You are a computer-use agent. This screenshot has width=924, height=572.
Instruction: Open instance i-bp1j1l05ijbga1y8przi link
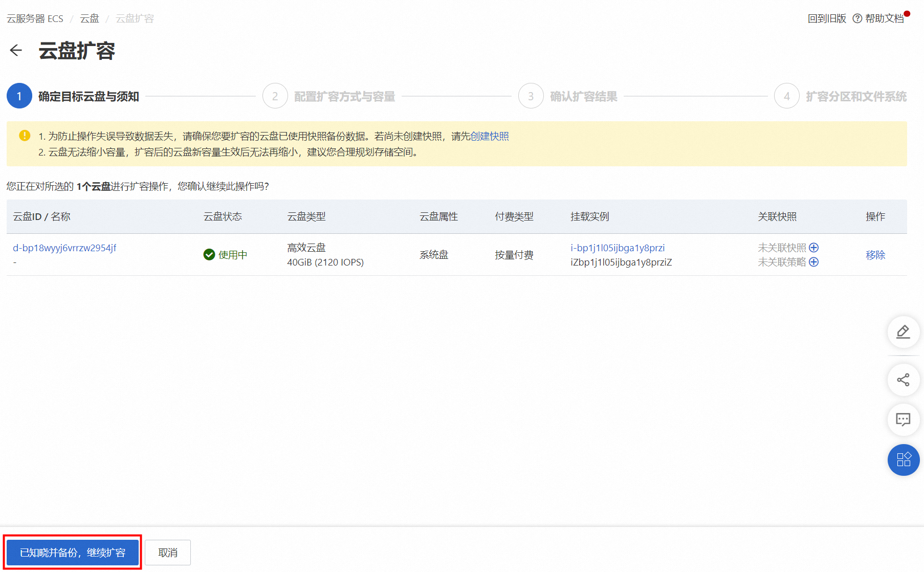coord(618,248)
